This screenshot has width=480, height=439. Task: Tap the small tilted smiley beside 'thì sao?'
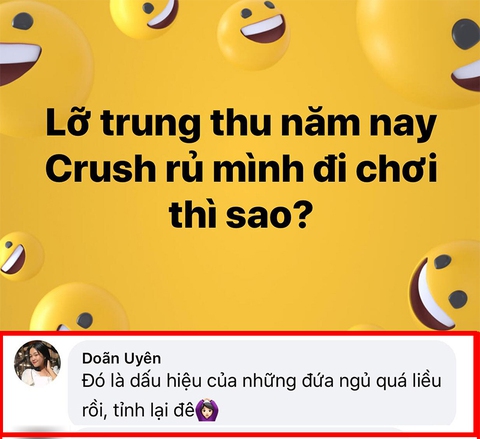pyautogui.click(x=20, y=257)
